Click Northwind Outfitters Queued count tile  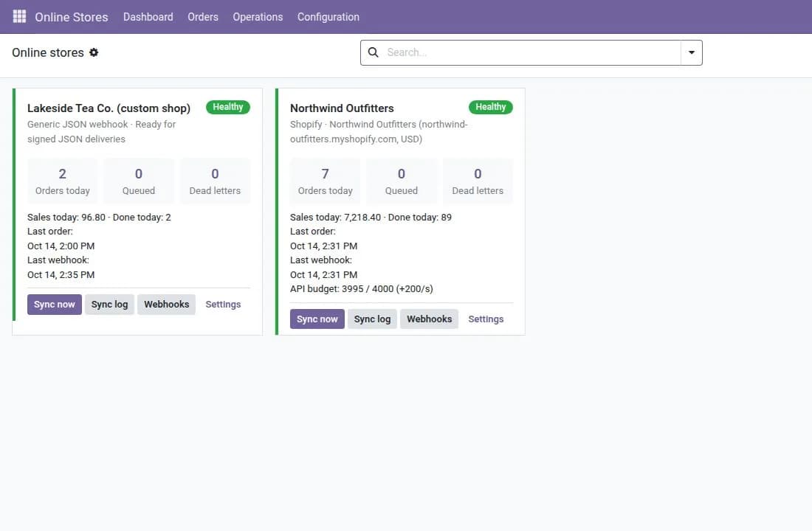[402, 181]
